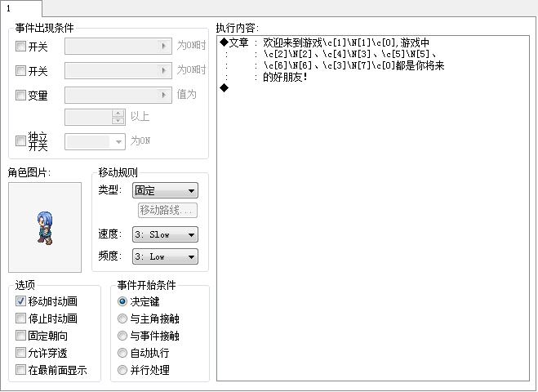The height and width of the screenshot is (392, 538).
Task: Select event page tab 1
Action: (x=21, y=8)
